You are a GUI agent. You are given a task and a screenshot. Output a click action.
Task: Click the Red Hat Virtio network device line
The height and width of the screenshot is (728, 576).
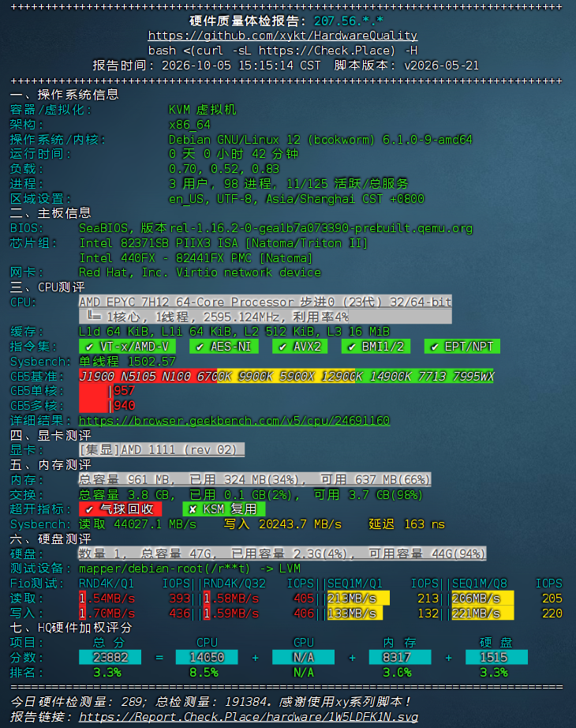200,272
